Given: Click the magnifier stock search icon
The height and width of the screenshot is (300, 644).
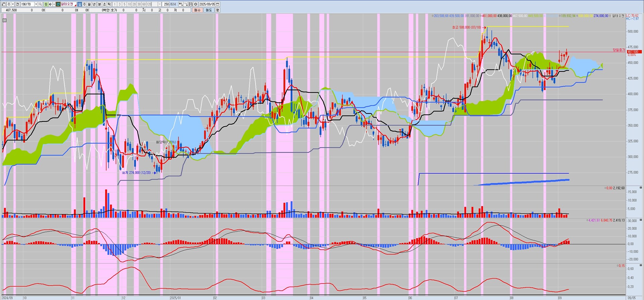Looking at the screenshot, I should [40, 4].
